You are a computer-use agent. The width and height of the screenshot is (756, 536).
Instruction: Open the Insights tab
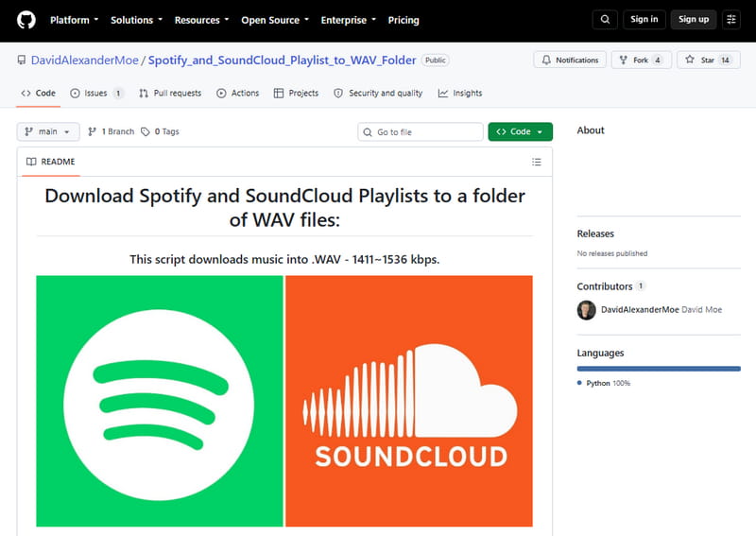point(460,93)
